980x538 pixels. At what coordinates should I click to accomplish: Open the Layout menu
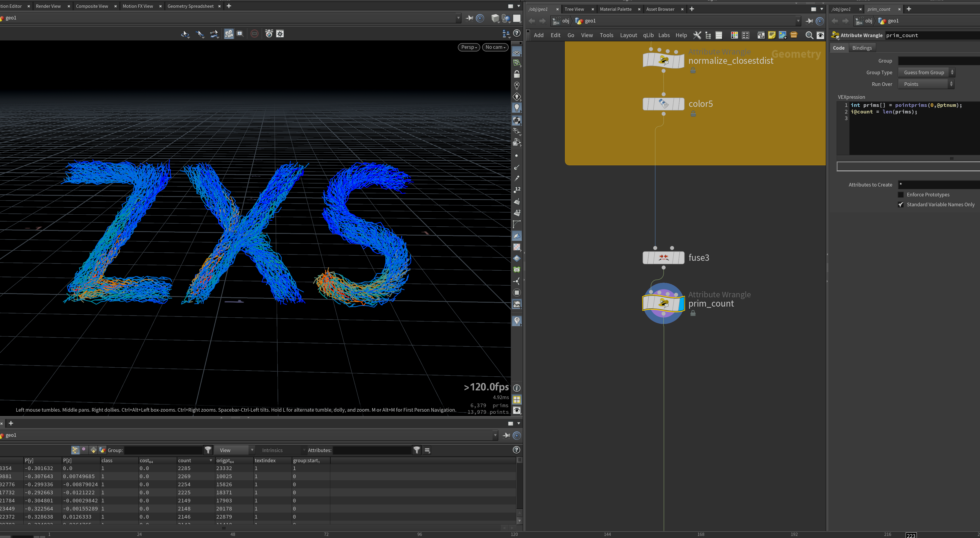[628, 35]
